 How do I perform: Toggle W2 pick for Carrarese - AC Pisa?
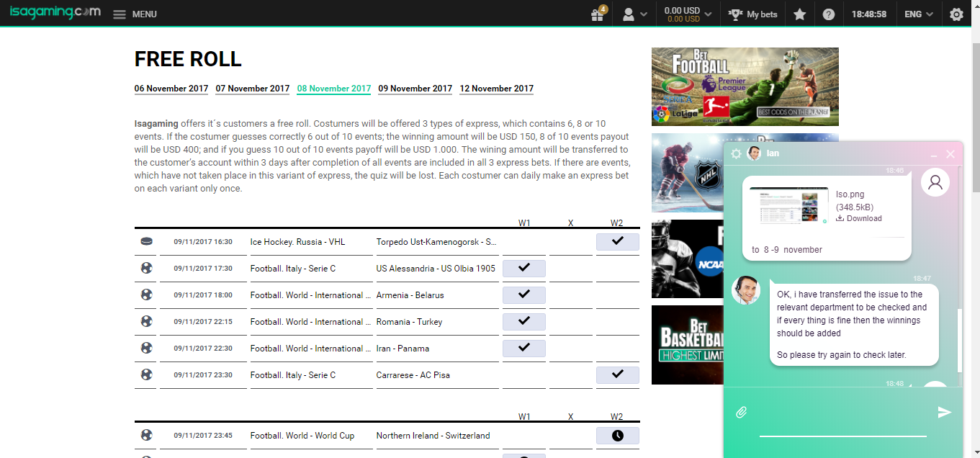tap(618, 375)
